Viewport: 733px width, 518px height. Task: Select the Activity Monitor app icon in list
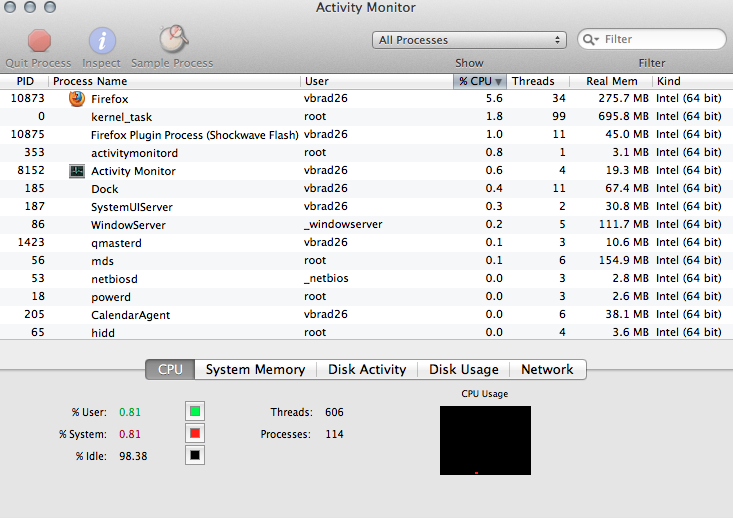(77, 171)
